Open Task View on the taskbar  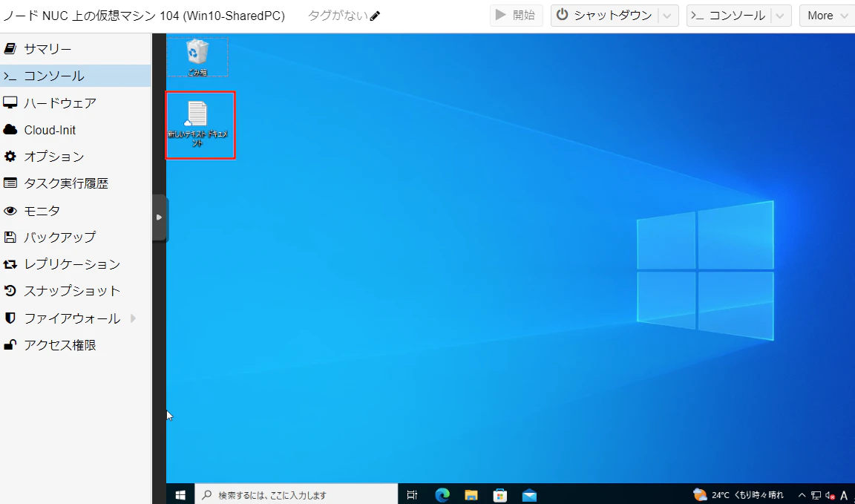click(412, 495)
